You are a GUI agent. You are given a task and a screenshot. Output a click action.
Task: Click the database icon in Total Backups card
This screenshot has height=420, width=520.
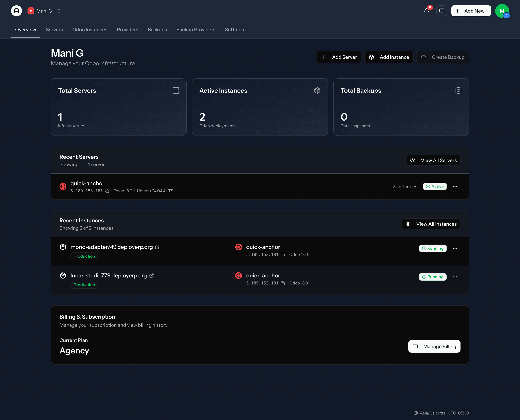click(x=458, y=90)
